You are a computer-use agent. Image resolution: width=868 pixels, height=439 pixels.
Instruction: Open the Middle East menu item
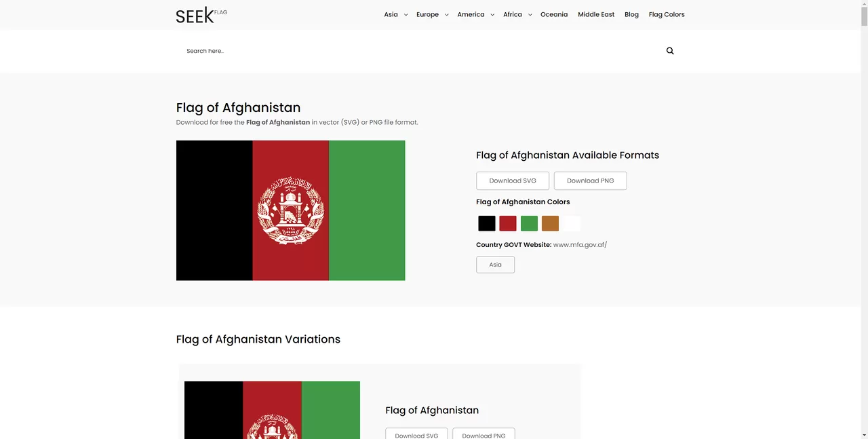click(x=596, y=14)
